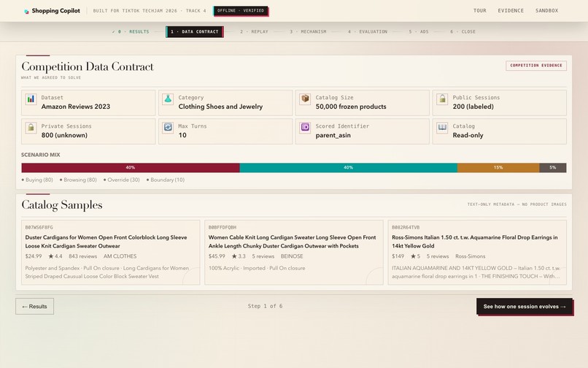588x368 pixels.
Task: Open the Duster Cardigans for Women product card
Action: tap(111, 253)
